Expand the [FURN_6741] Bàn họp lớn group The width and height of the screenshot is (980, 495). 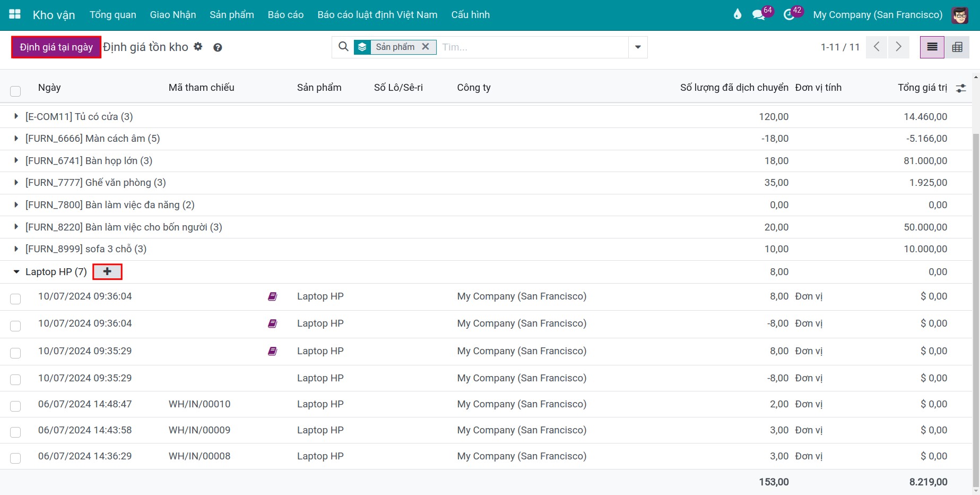[x=16, y=160]
